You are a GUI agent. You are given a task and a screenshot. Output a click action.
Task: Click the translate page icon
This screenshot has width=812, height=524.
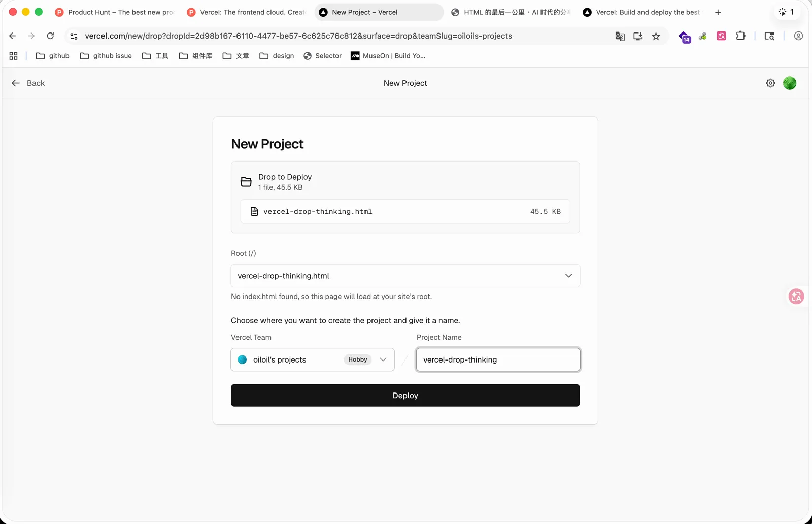point(620,36)
